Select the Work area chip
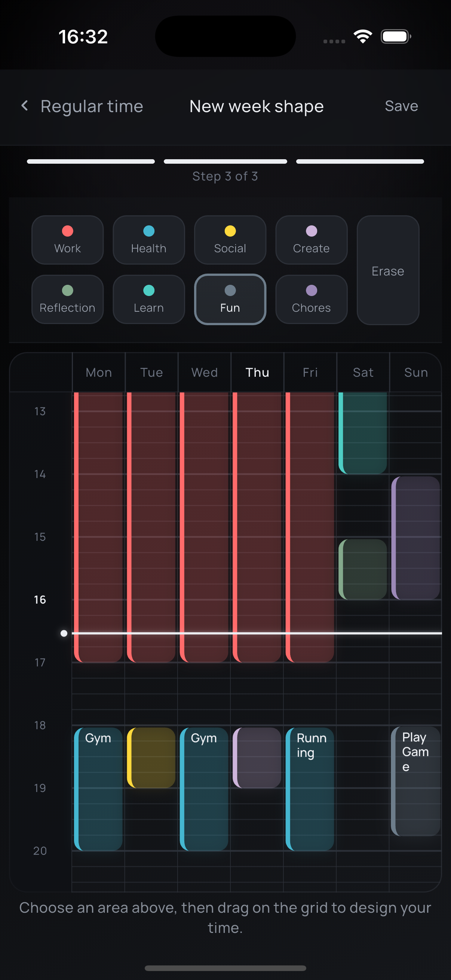This screenshot has width=451, height=980. pyautogui.click(x=67, y=240)
